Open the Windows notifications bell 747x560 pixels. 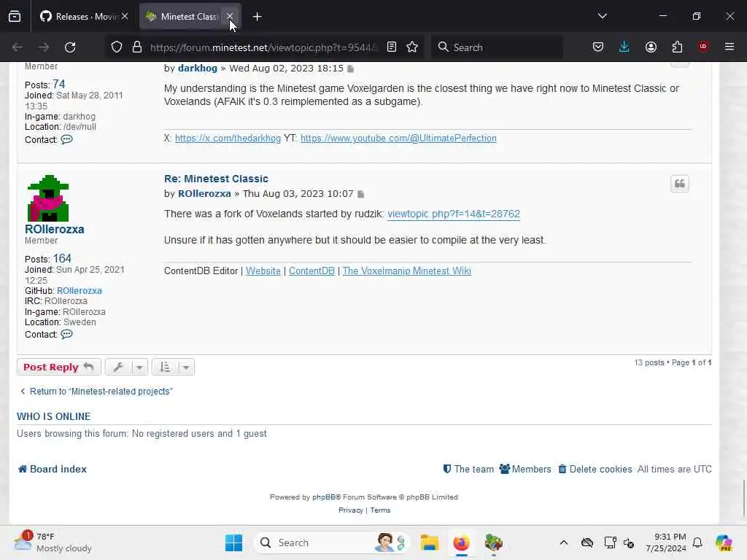(697, 542)
